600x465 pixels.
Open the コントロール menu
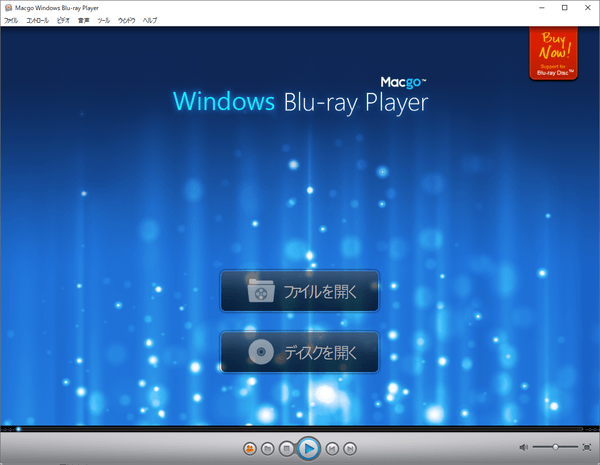37,20
